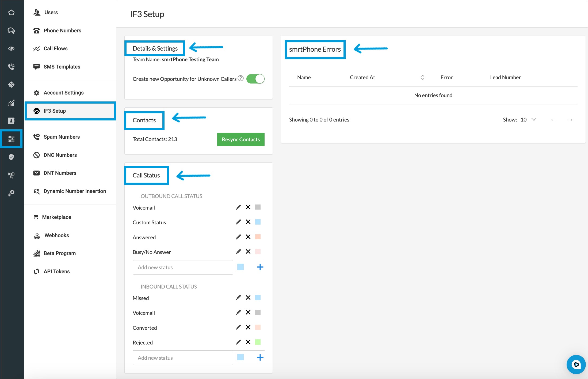
Task: Open Webhooks settings page
Action: pyautogui.click(x=56, y=235)
